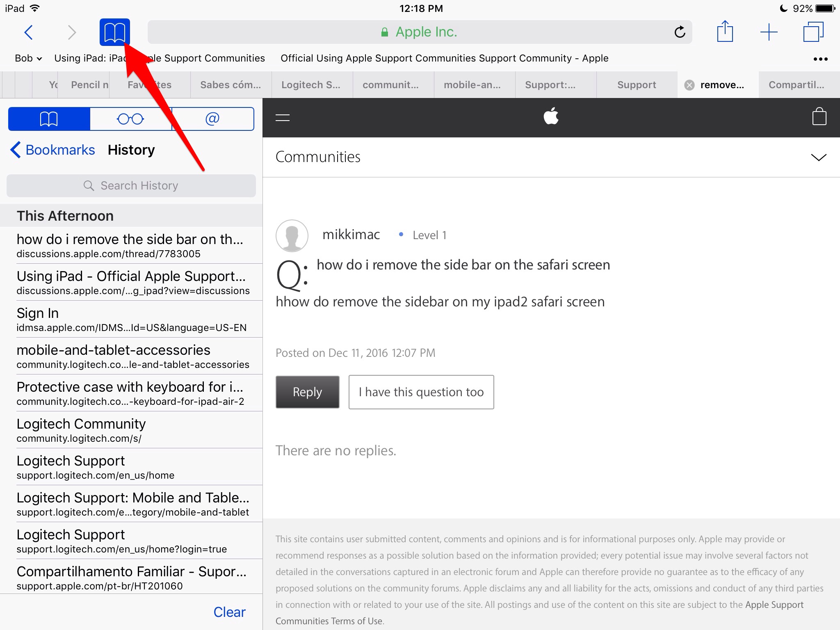Switch sidebar to Reading List glasses
This screenshot has height=630, width=840.
pos(130,119)
